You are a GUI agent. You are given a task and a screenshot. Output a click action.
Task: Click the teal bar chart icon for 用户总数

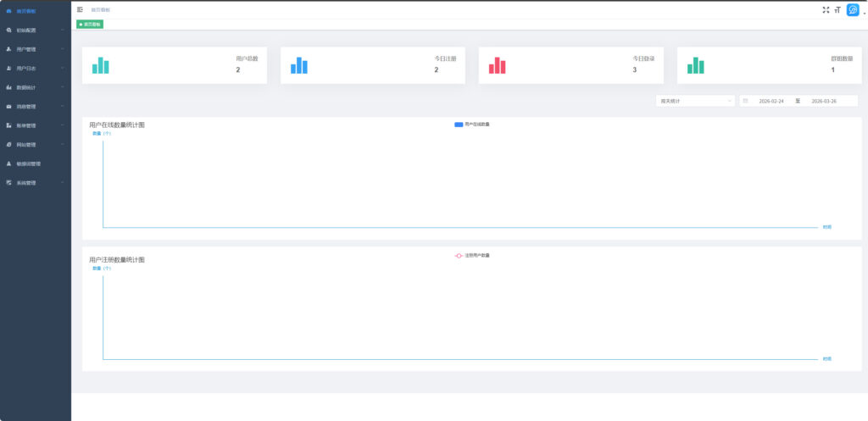[101, 65]
